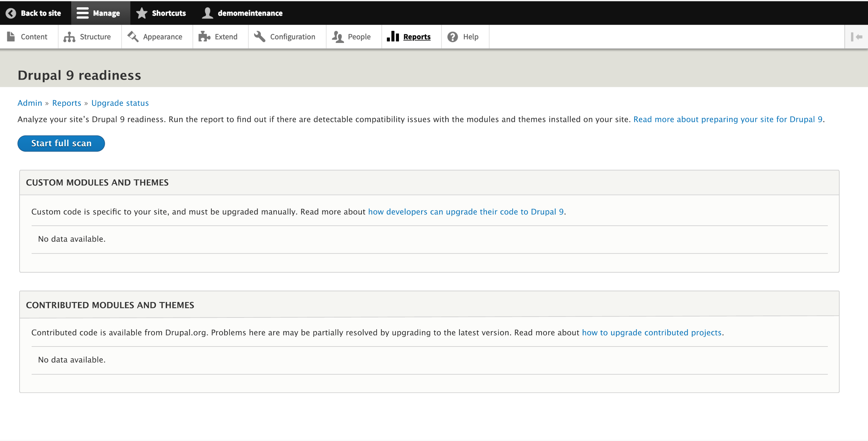Click the Extend puzzle piece icon
This screenshot has width=868, height=441.
coord(204,36)
